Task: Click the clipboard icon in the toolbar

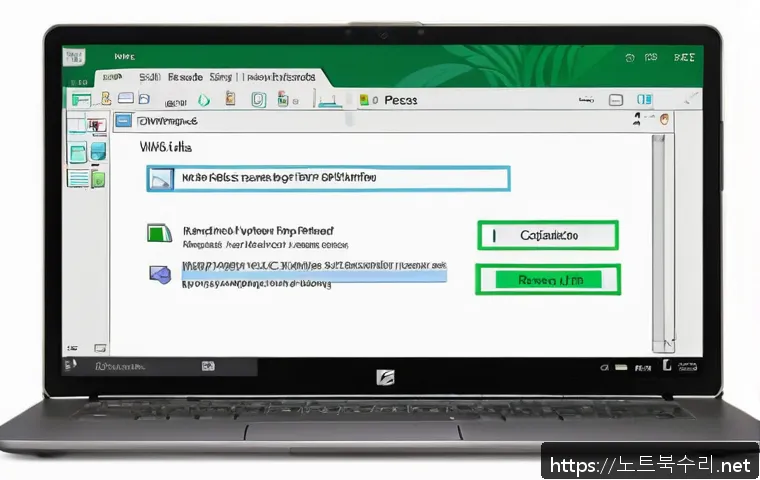Action: [x=257, y=99]
